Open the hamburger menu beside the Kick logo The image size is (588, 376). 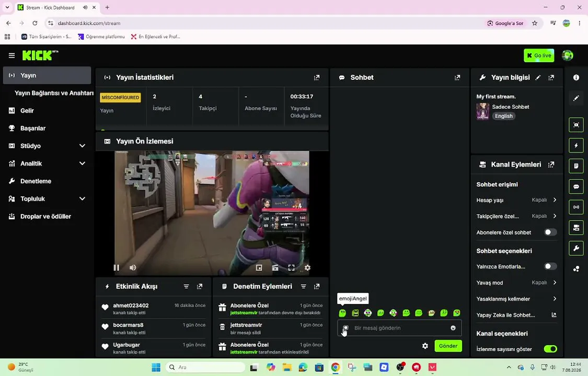(x=11, y=55)
